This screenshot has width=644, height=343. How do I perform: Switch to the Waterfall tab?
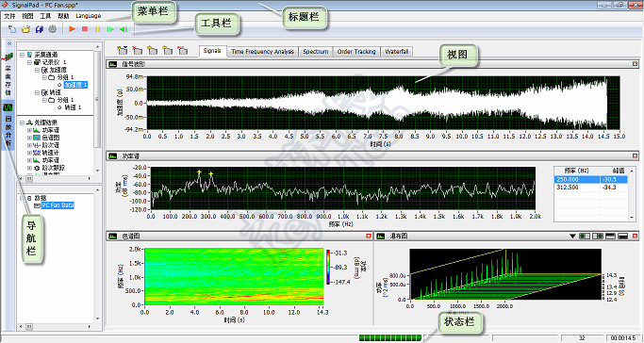[x=397, y=52]
